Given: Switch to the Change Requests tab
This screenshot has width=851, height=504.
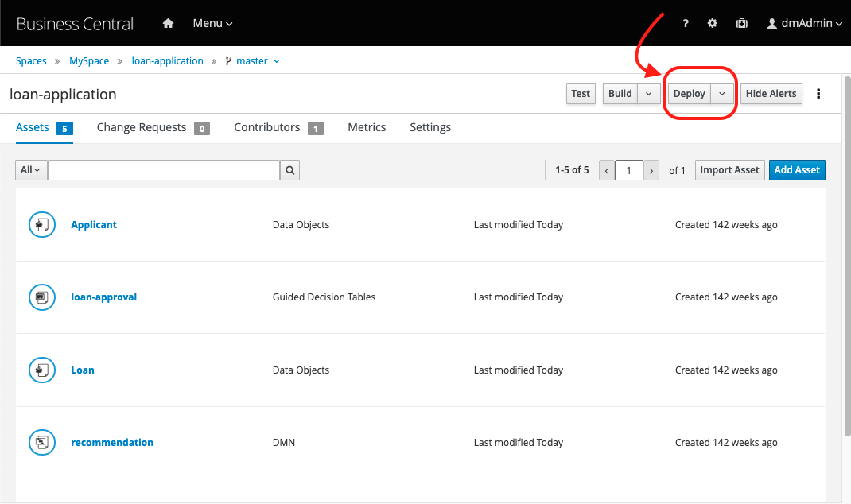Looking at the screenshot, I should tap(142, 127).
